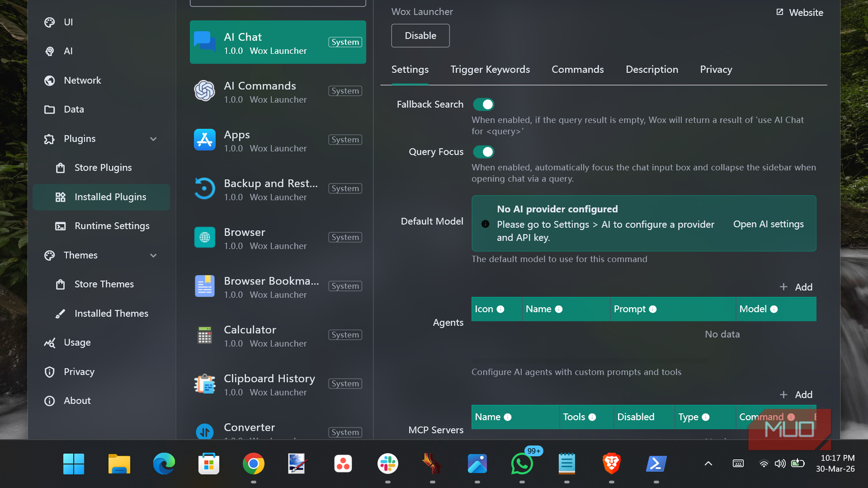
Task: Toggle the Query Focus switch
Action: tap(483, 151)
